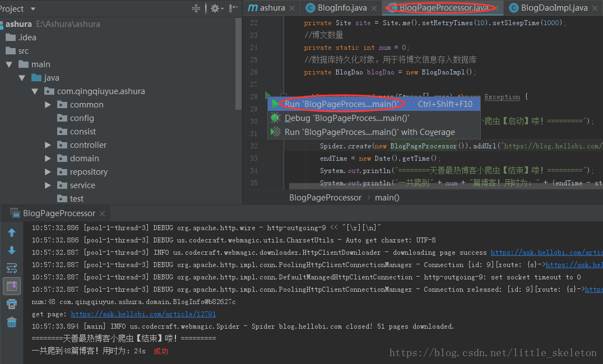
Task: Hide the Project tool window
Action: pos(233,8)
